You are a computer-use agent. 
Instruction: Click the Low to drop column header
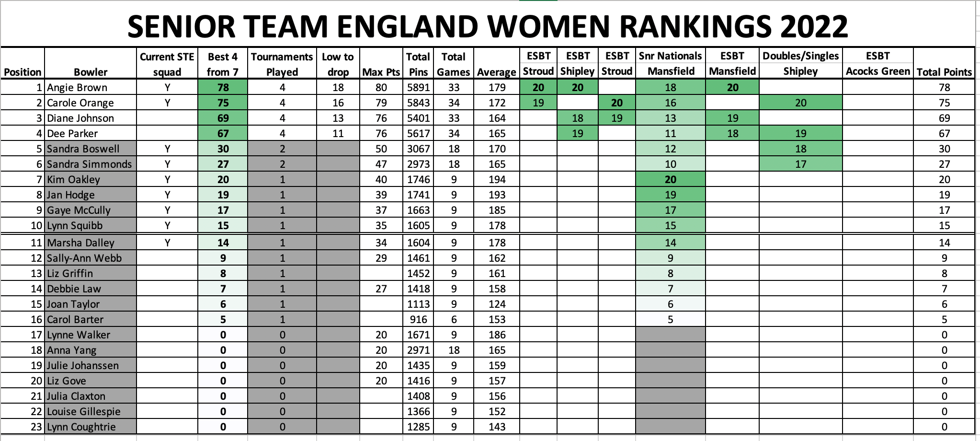(x=338, y=63)
